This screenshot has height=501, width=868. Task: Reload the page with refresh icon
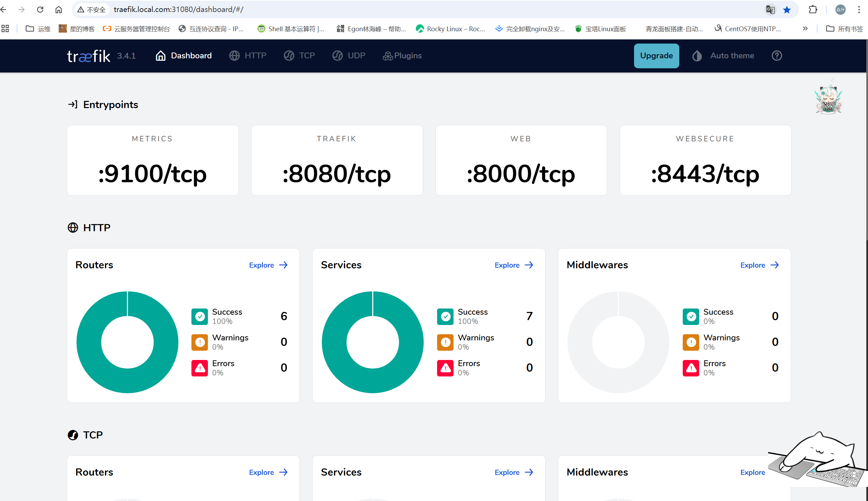(40, 10)
